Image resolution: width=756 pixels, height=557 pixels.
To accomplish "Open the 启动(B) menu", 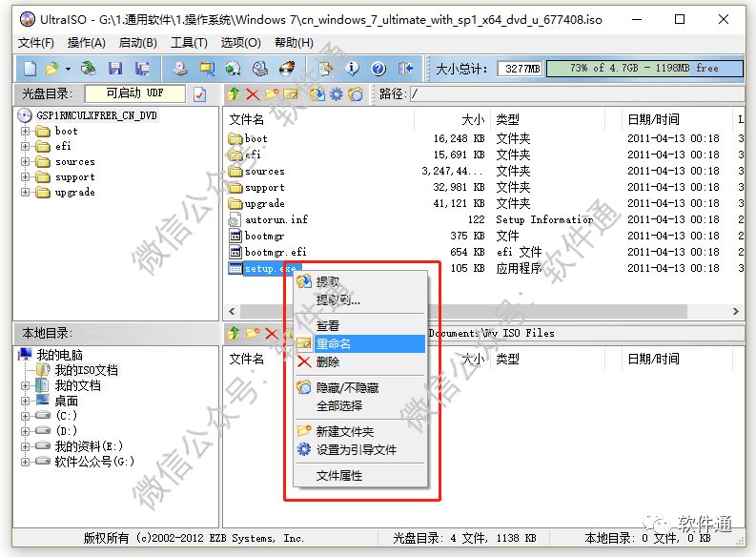I will click(138, 43).
